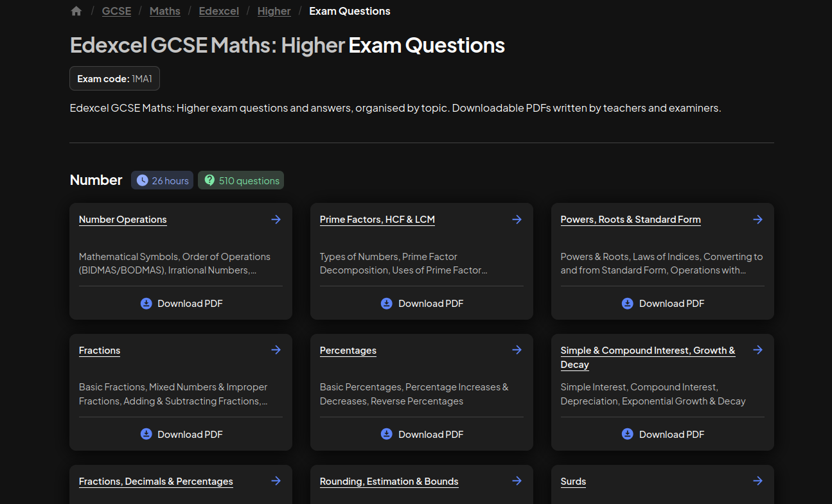Download PDF for Number Operations
The width and height of the screenshot is (832, 504).
[181, 303]
